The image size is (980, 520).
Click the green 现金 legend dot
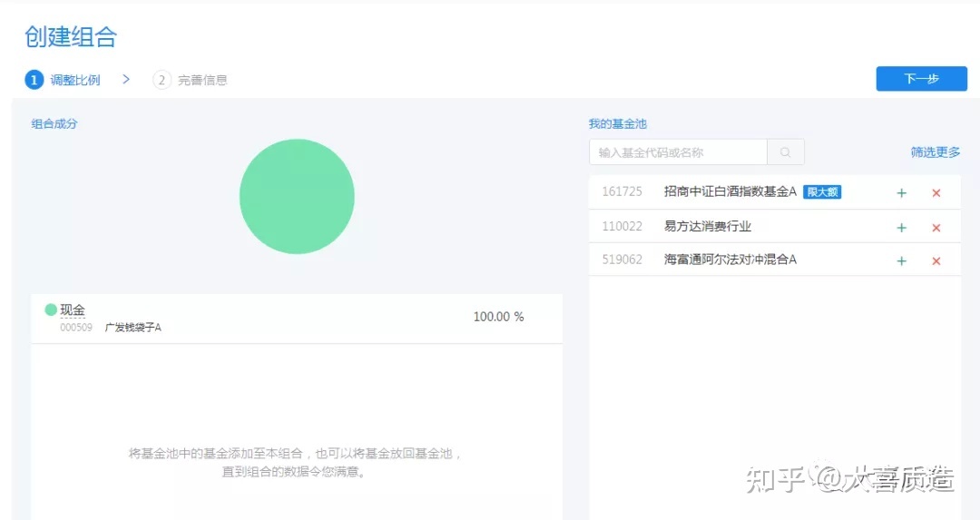point(51,310)
